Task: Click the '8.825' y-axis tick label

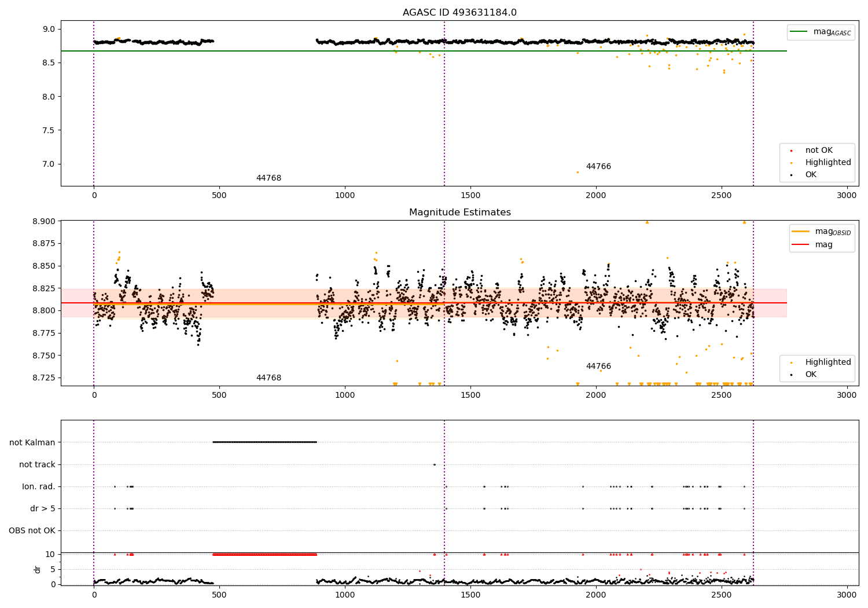Action: pos(43,288)
